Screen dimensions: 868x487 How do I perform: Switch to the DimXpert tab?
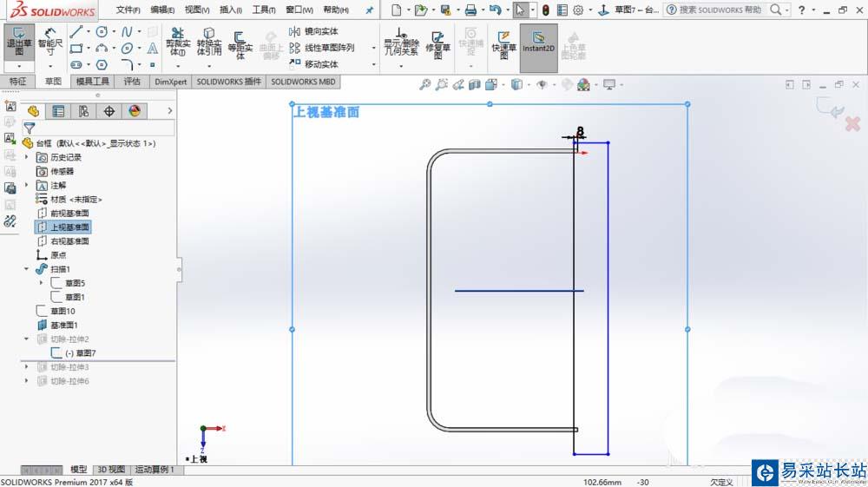tap(170, 82)
